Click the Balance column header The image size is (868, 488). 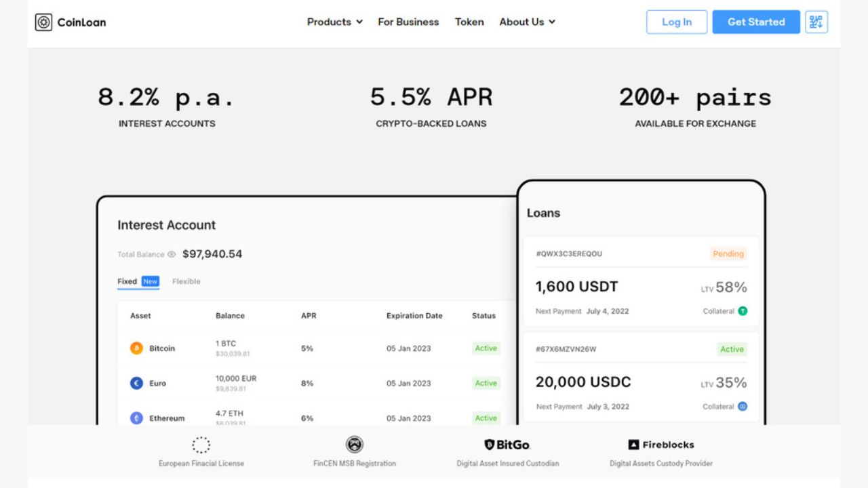(230, 316)
